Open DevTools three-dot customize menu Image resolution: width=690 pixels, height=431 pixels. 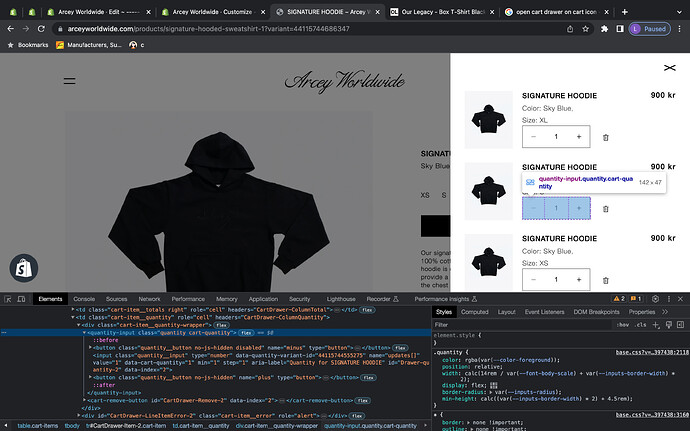tap(669, 299)
